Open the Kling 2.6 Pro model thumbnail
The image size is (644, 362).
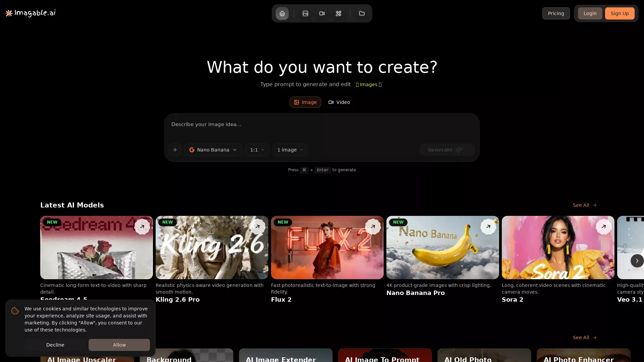212,247
